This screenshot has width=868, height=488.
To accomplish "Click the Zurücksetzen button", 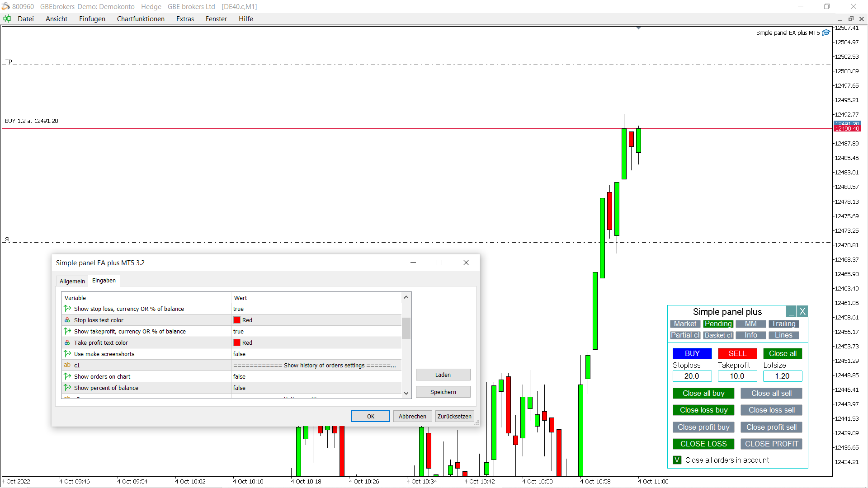I will 454,416.
